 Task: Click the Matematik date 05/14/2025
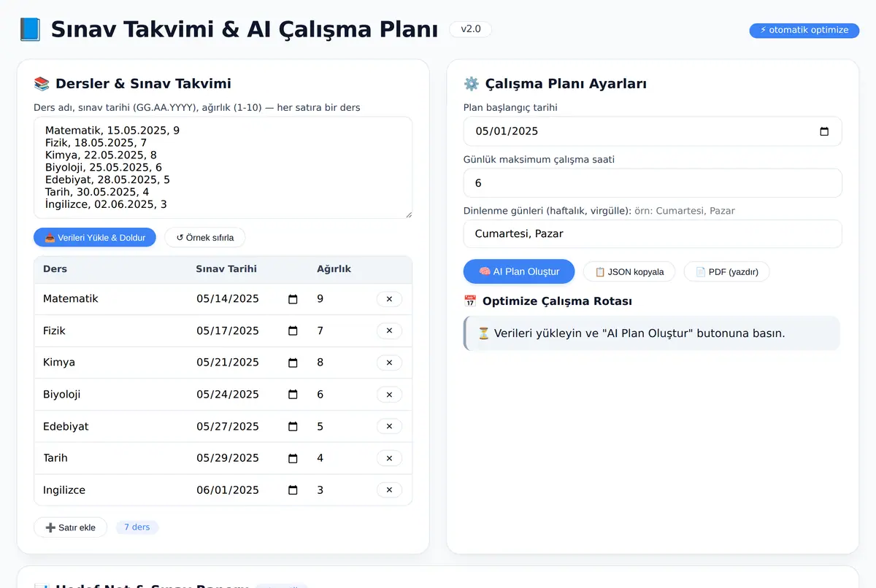click(228, 299)
